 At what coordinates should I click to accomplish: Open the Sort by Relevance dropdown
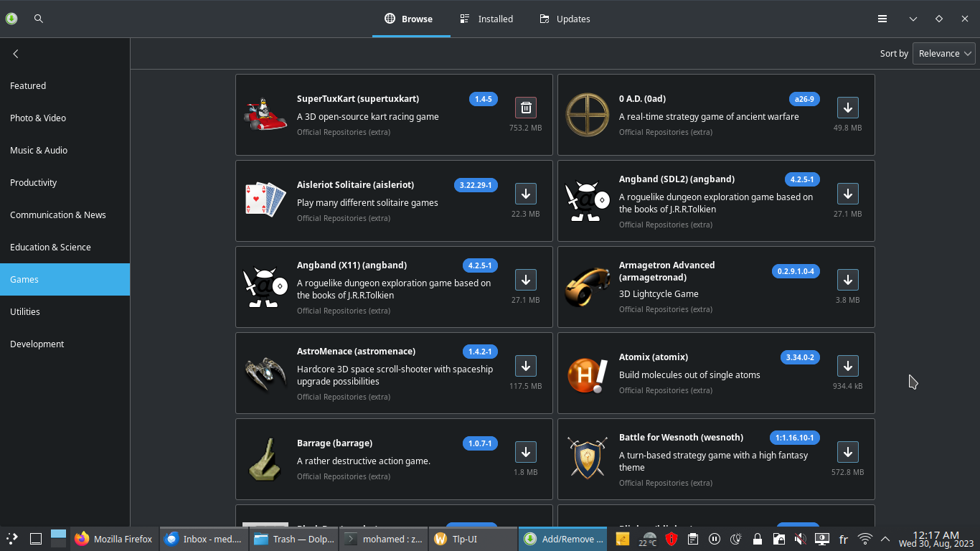[x=943, y=53]
